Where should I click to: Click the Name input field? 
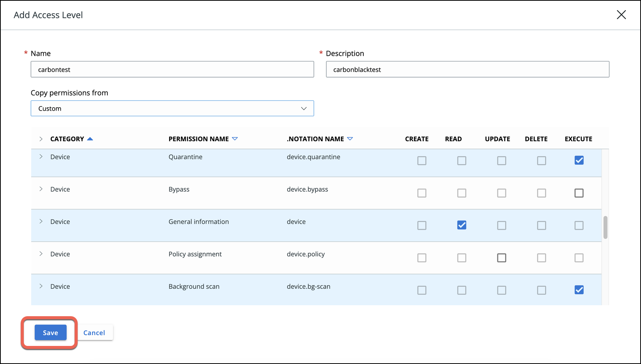click(172, 70)
